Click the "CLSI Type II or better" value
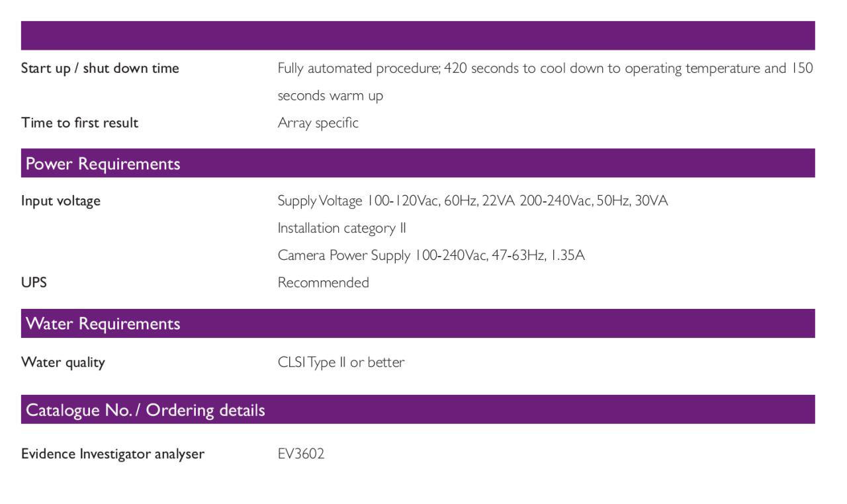 (341, 362)
